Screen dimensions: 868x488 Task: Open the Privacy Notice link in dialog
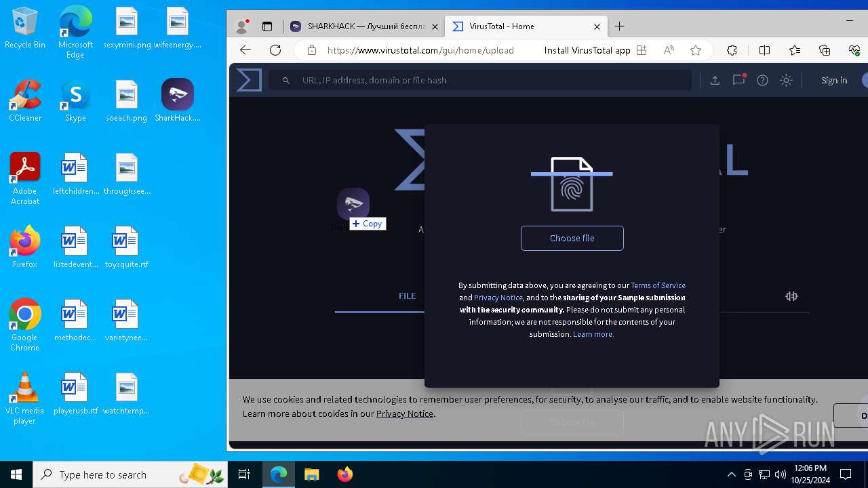498,298
